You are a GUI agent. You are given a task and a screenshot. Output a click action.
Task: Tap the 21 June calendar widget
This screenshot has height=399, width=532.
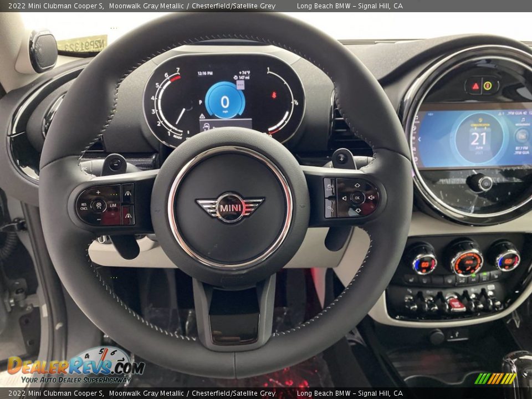[x=479, y=138]
